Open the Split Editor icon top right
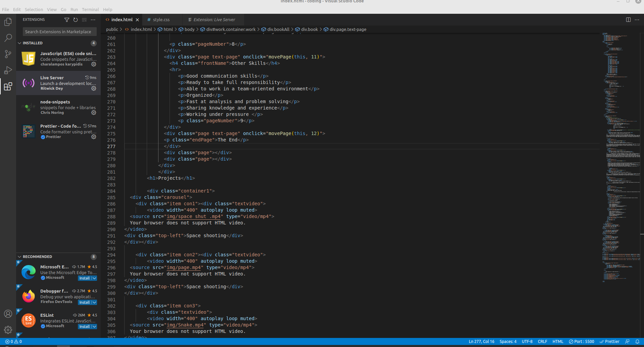 628,19
